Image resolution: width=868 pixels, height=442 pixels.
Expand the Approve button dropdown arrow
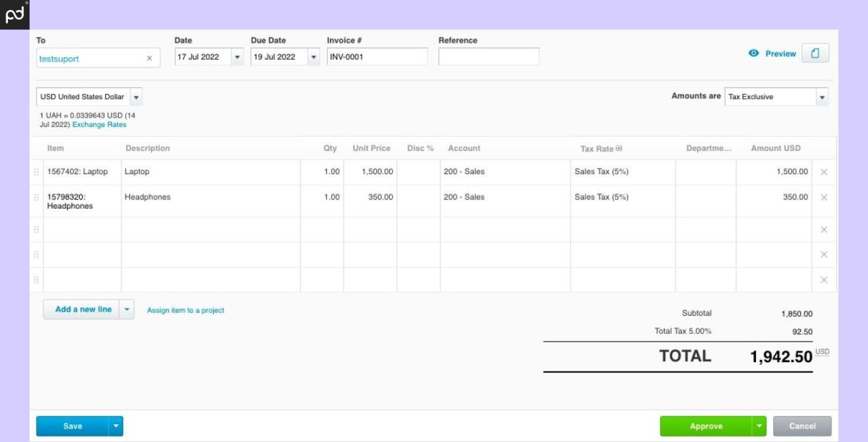coord(759,425)
